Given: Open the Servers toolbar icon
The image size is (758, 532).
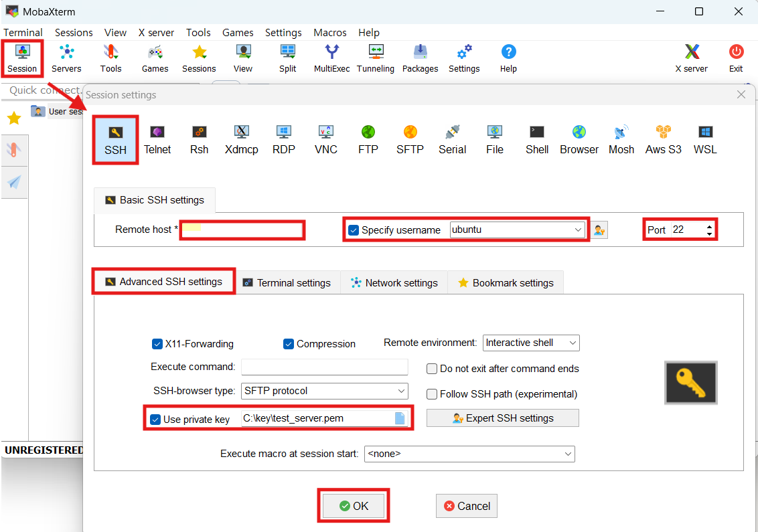Looking at the screenshot, I should click(x=67, y=58).
